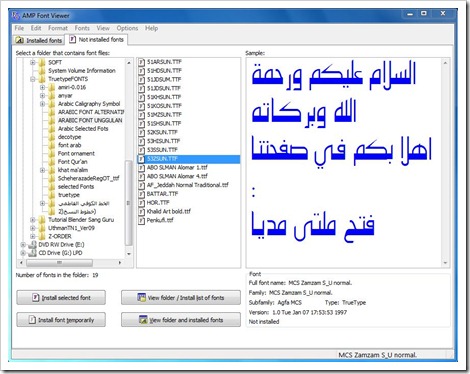Viewport: 470px width, 374px height.
Task: Select font file 51ARSUN.TTF icon
Action: click(142, 62)
